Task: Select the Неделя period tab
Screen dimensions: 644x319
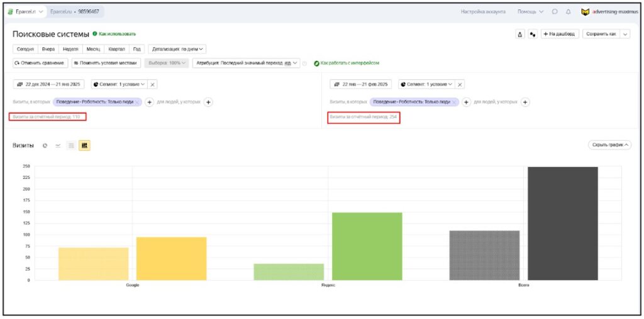Action: click(x=70, y=49)
